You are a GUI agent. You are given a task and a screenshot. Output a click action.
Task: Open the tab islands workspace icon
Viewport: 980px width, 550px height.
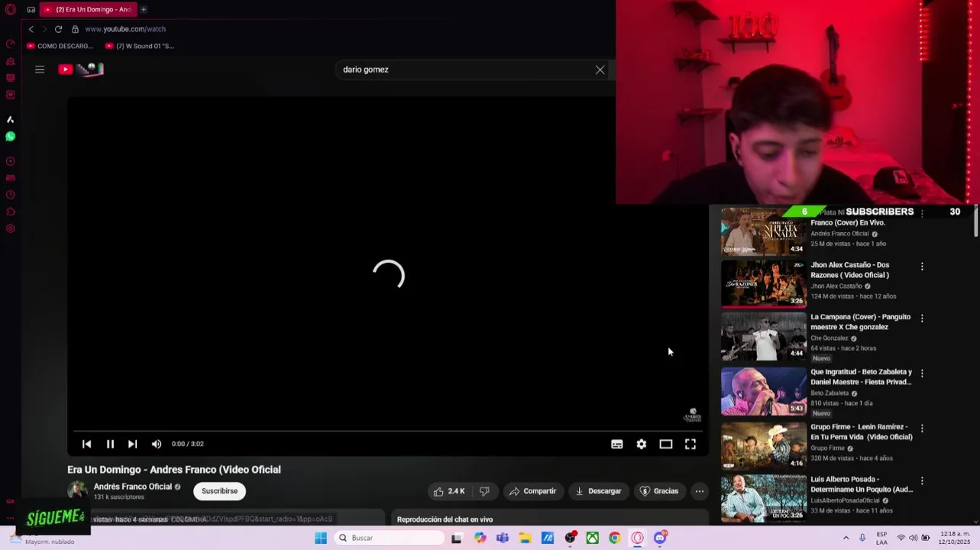pos(31,10)
